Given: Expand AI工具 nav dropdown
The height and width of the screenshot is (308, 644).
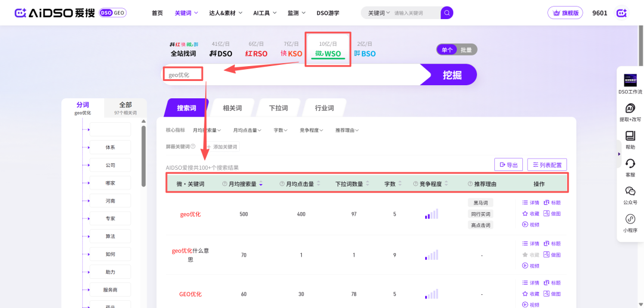Looking at the screenshot, I should tap(265, 13).
